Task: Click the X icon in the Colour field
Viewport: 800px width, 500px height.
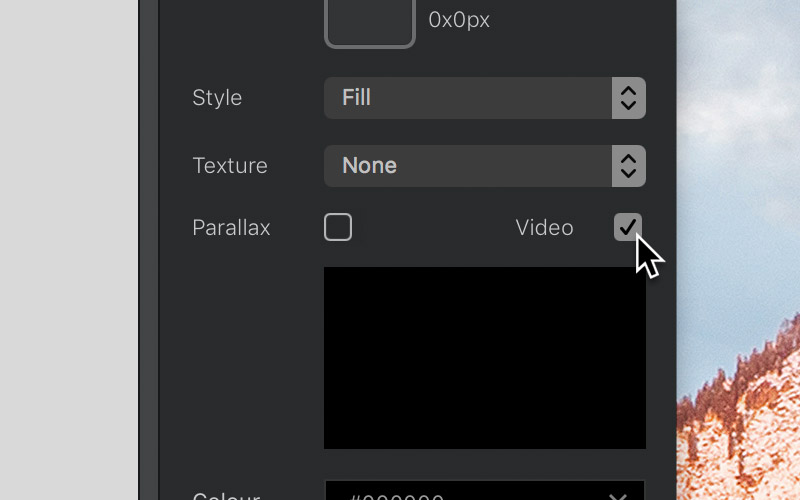Action: coord(618,496)
